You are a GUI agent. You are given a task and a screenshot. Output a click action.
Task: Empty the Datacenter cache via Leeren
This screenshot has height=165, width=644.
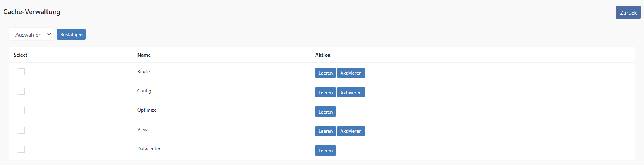click(x=326, y=150)
